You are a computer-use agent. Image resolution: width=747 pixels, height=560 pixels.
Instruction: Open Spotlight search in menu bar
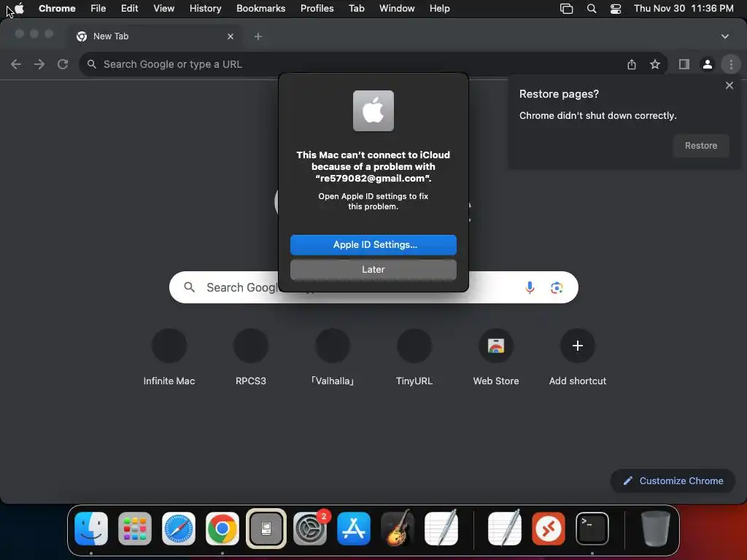point(591,9)
